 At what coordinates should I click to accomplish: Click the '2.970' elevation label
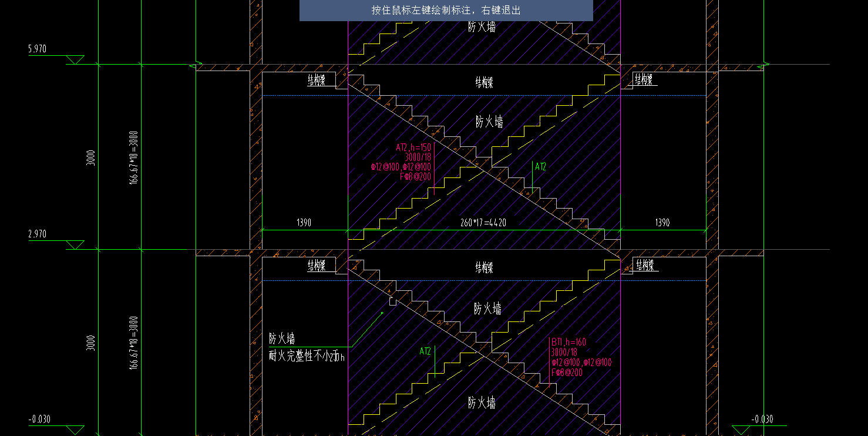point(37,234)
